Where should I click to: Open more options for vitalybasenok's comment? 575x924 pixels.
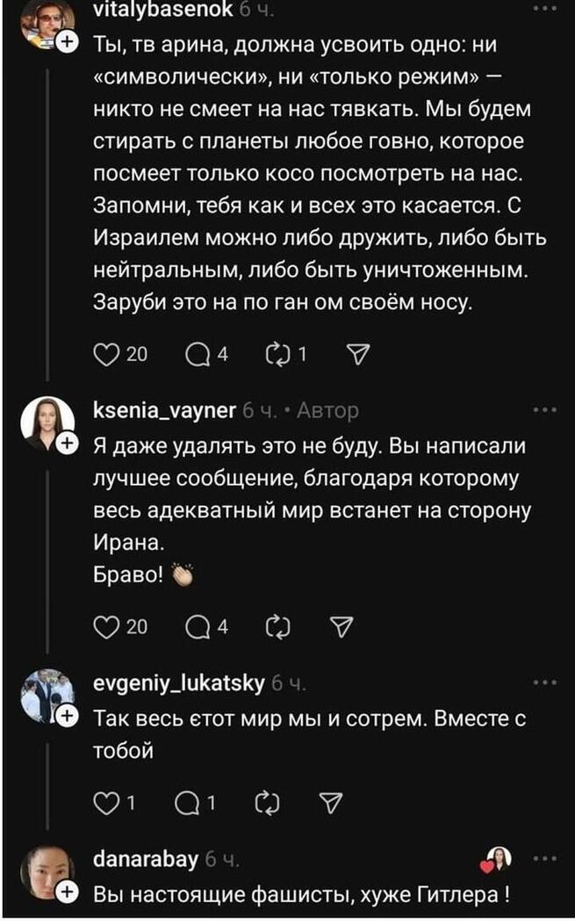[544, 8]
